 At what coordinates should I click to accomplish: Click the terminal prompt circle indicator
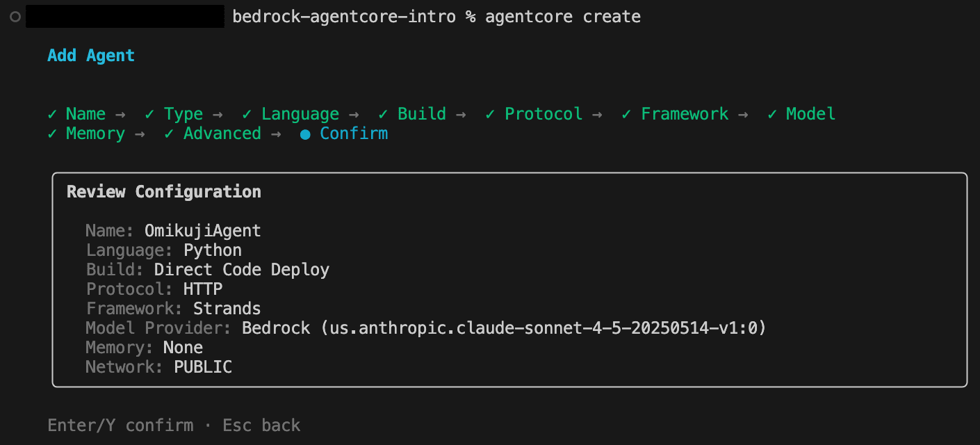coord(15,17)
